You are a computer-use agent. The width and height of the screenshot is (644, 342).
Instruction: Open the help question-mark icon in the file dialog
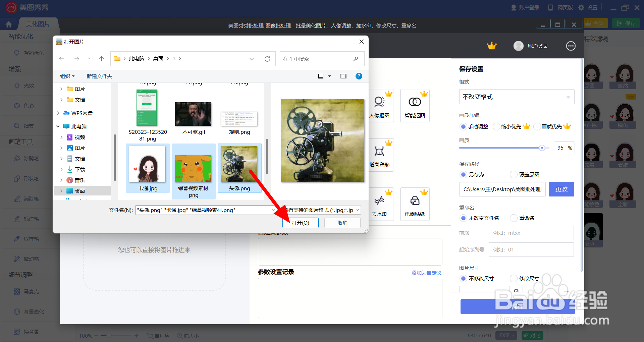pos(359,76)
